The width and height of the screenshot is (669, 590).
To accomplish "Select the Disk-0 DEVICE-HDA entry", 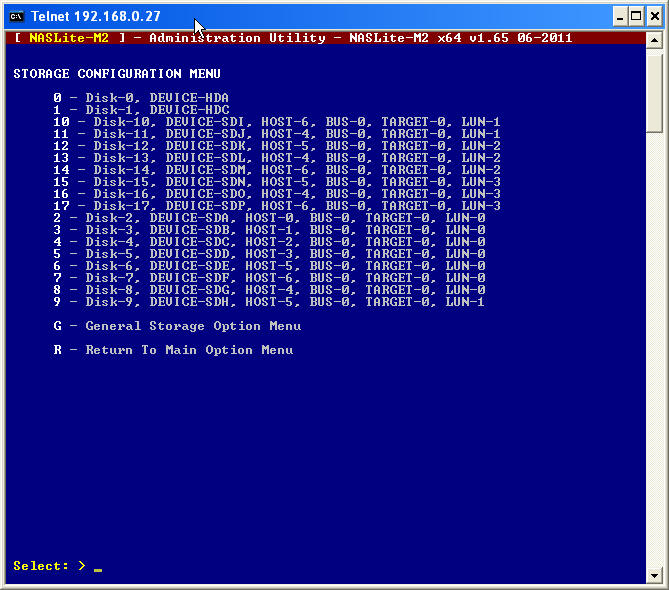I will click(141, 98).
